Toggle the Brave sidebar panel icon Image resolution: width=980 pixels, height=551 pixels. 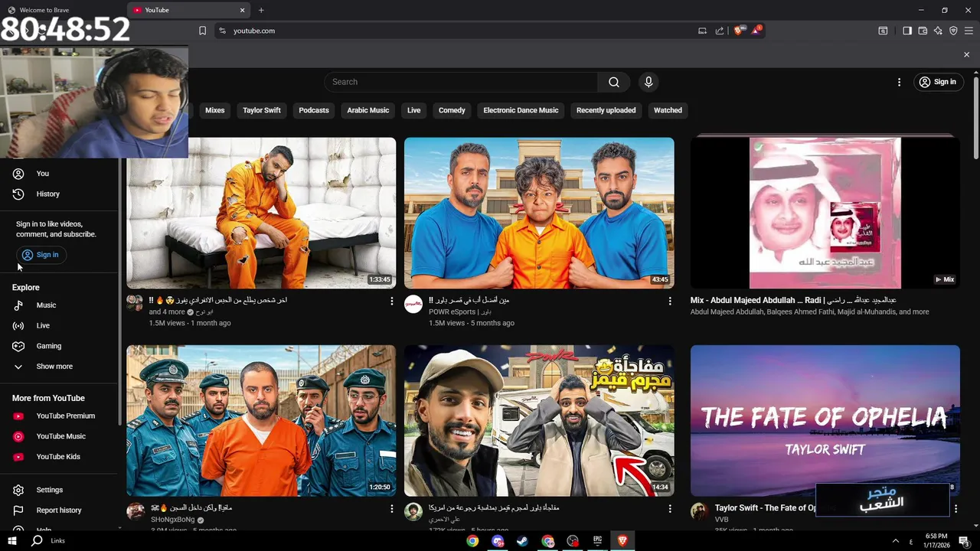[x=907, y=31]
